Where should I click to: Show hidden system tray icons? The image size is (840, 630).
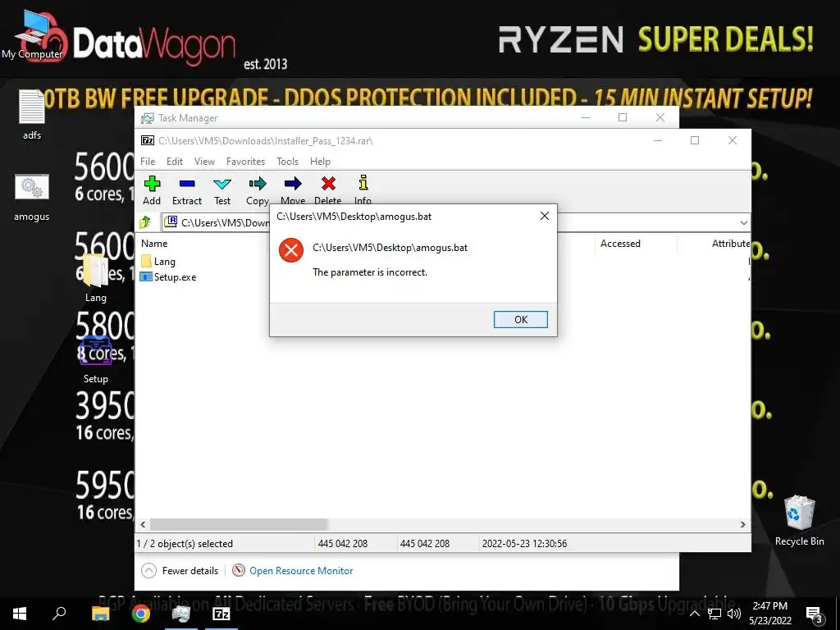click(x=694, y=614)
